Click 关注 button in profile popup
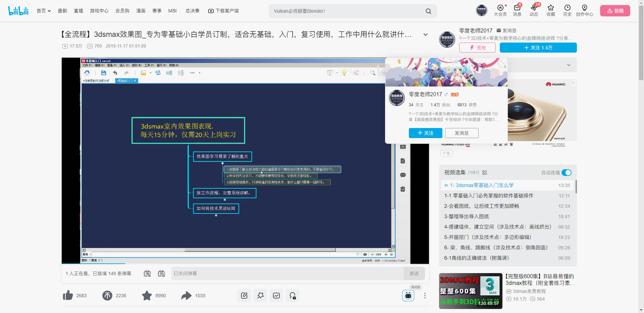644x313 pixels. pyautogui.click(x=425, y=133)
